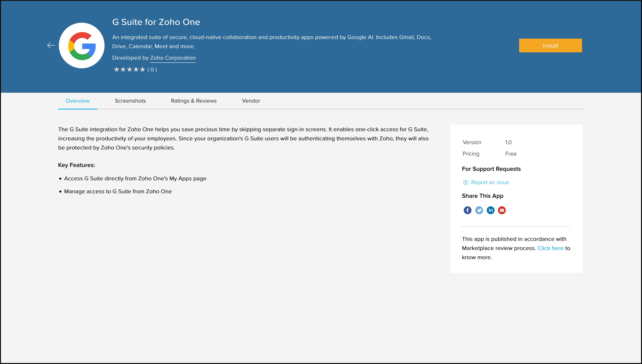Open the Zoho Corporation developer link
The image size is (642, 364).
click(173, 58)
